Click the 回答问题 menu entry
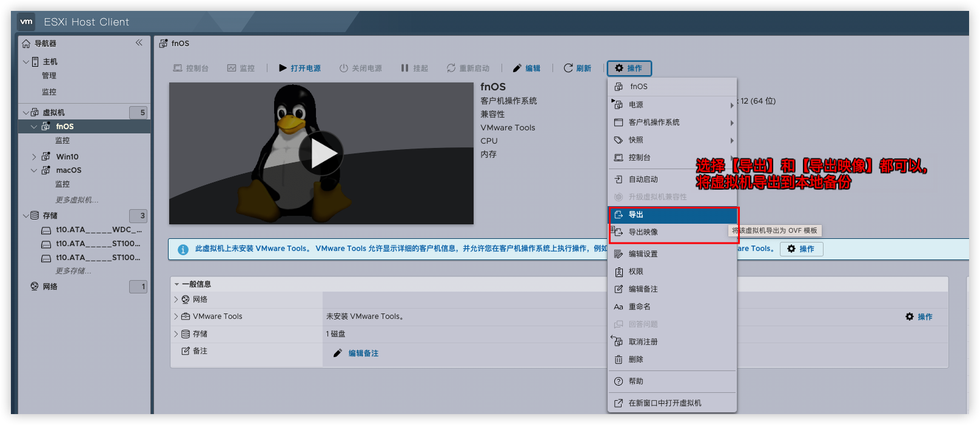Image resolution: width=980 pixels, height=425 pixels. (x=673, y=324)
